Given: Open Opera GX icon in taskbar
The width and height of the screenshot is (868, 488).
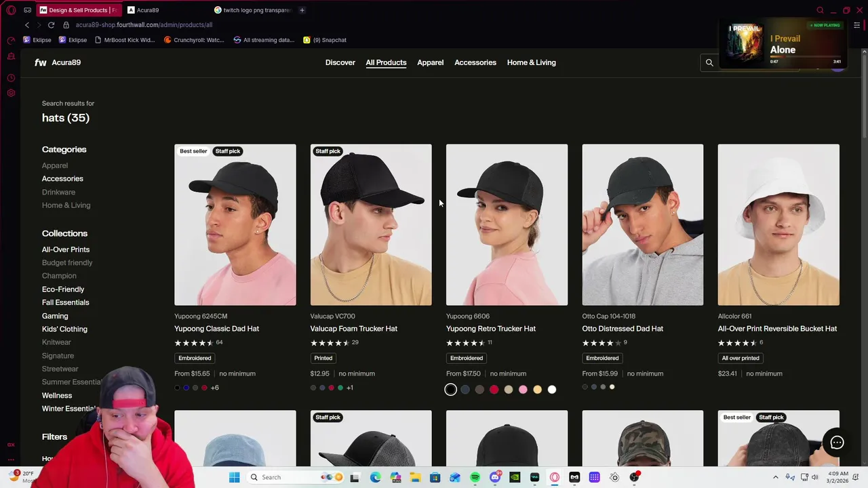Looking at the screenshot, I should coord(555,477).
